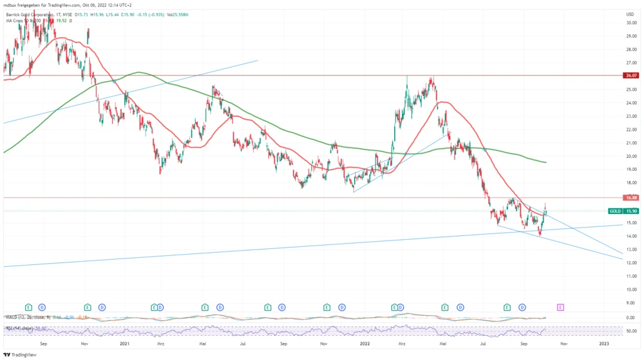Click the earnings E marker above Sep 2020
This screenshot has height=361, width=644.
pos(28,307)
